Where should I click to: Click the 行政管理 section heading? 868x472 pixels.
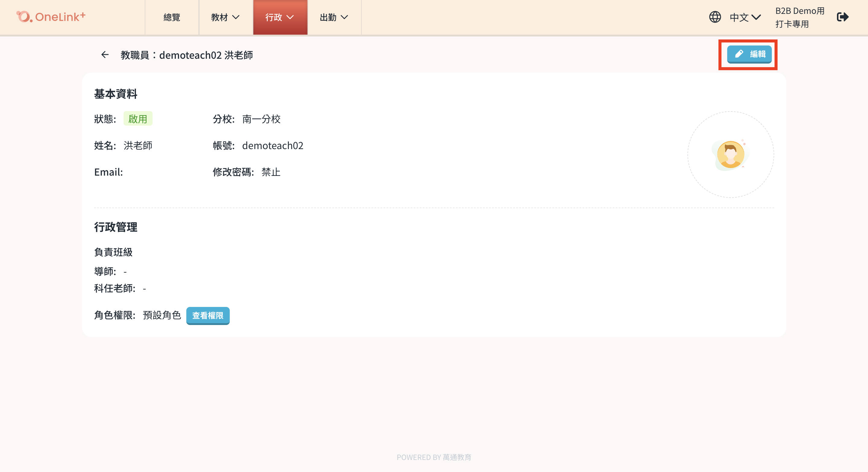(115, 227)
